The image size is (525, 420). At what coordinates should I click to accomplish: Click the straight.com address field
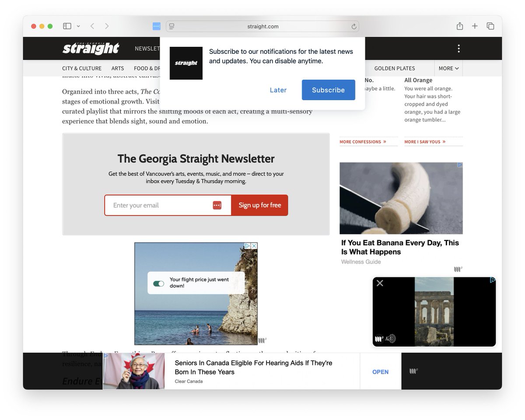click(x=262, y=26)
